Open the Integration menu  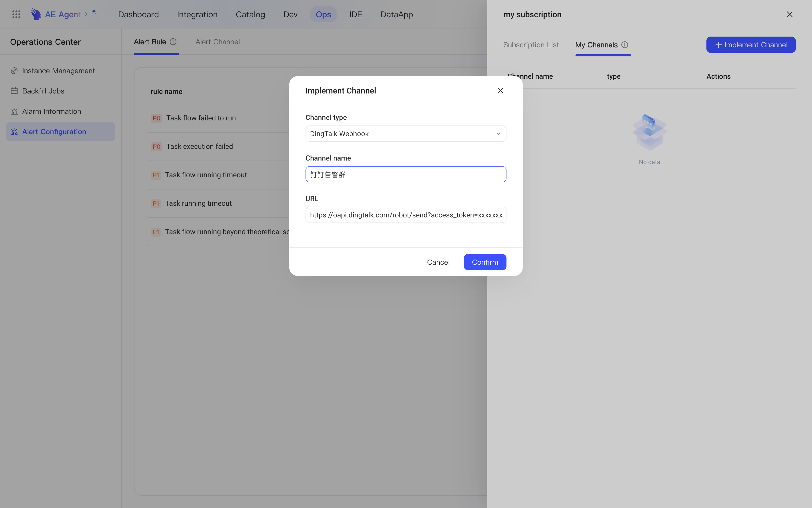tap(197, 14)
